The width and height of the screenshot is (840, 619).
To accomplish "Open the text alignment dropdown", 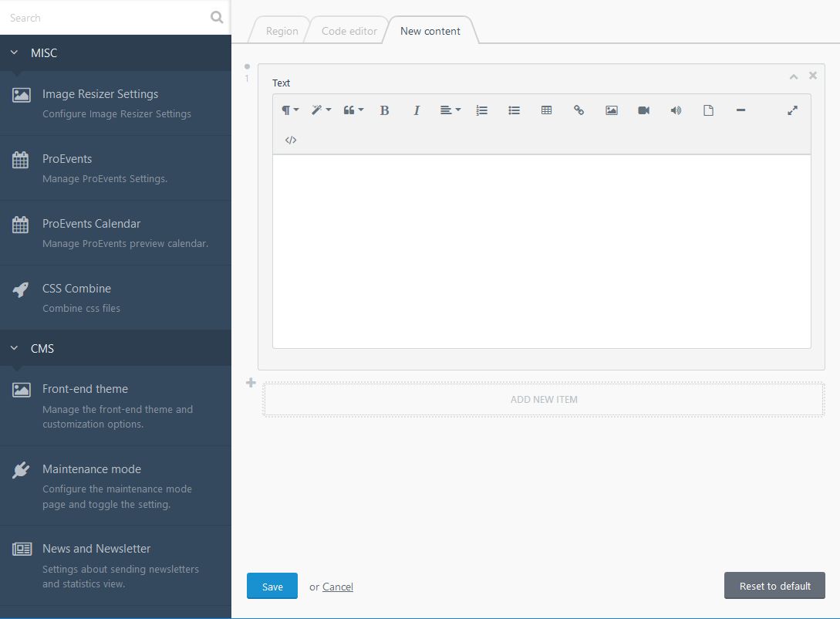I will [450, 110].
